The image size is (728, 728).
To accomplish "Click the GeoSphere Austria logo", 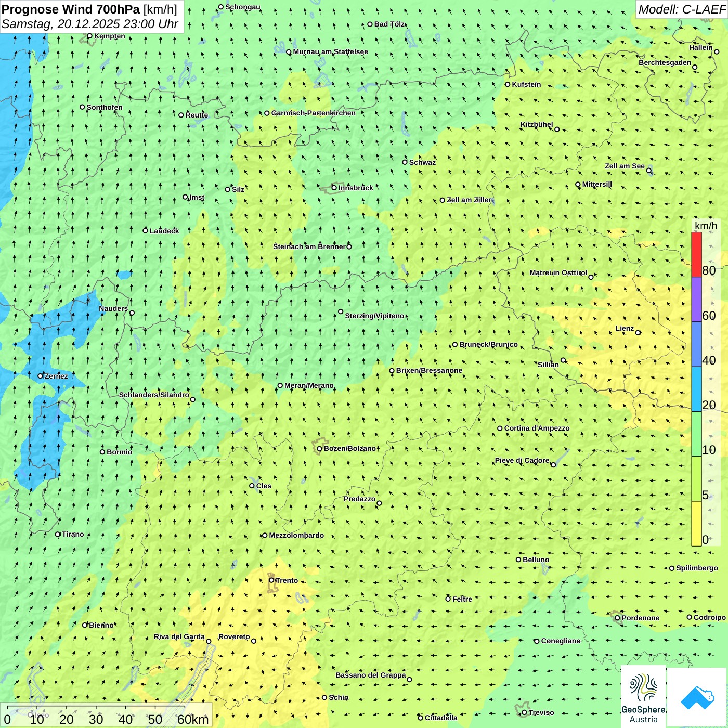I will tap(643, 697).
